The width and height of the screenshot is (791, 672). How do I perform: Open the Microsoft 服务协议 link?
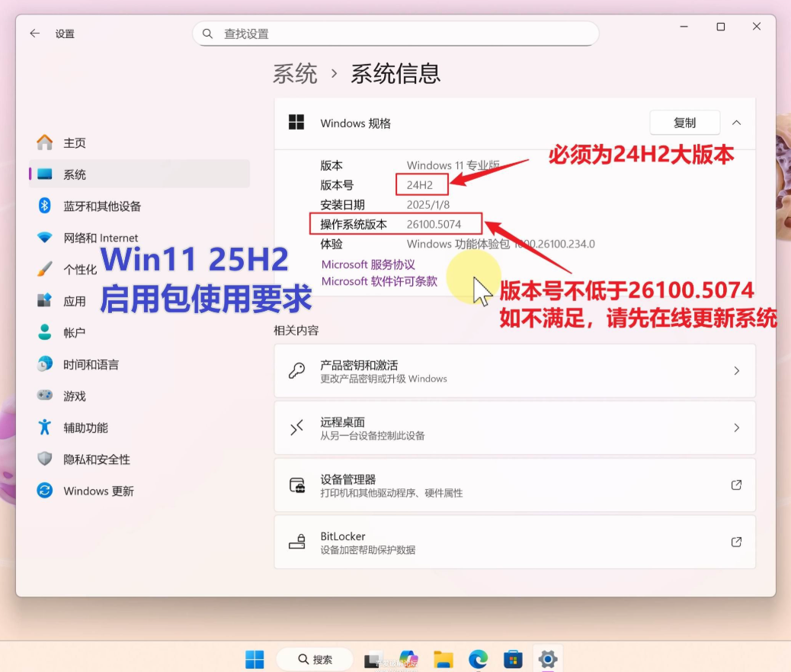point(368,264)
